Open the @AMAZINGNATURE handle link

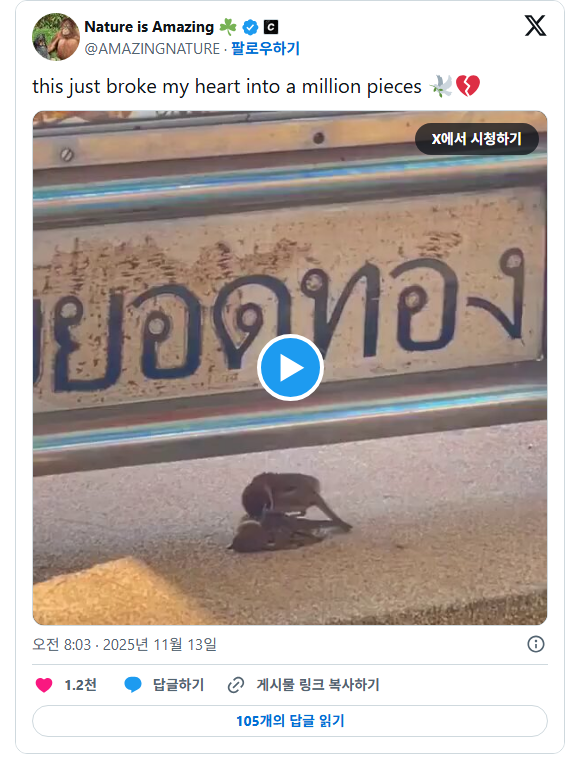152,49
